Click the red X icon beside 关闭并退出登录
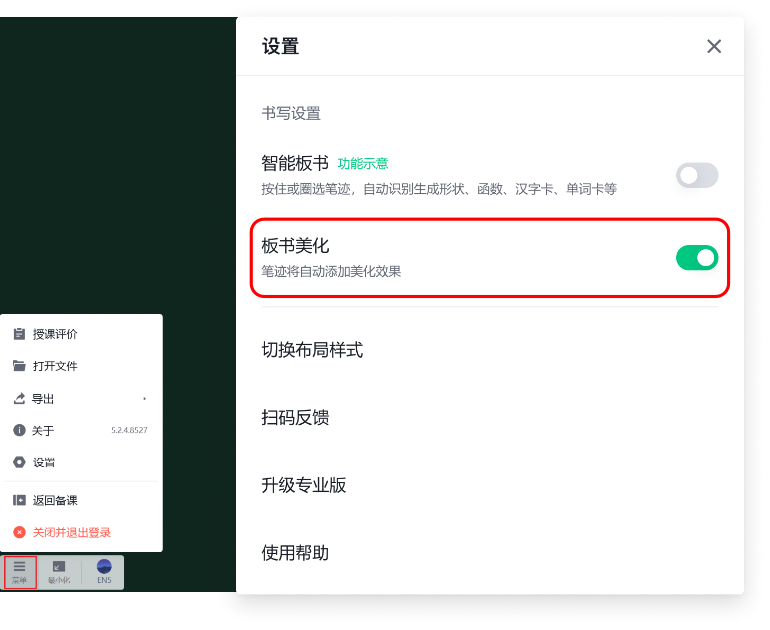770x630 pixels. click(19, 532)
